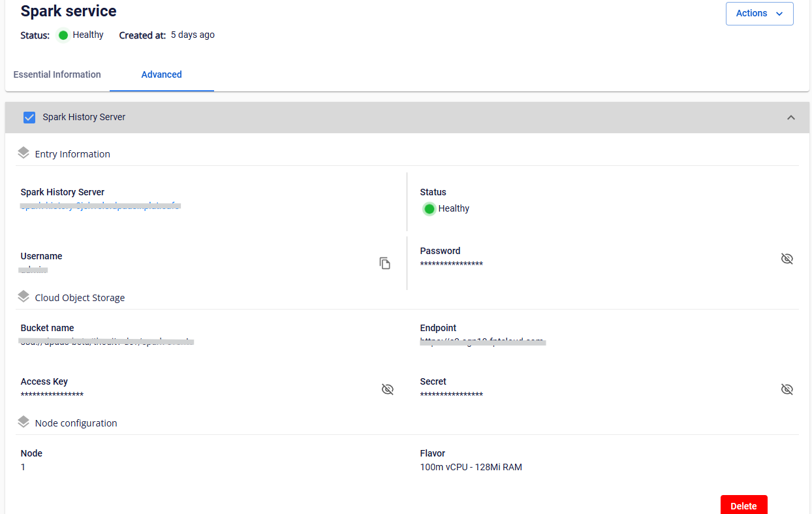
Task: Click the Node value '1'
Action: [23, 467]
